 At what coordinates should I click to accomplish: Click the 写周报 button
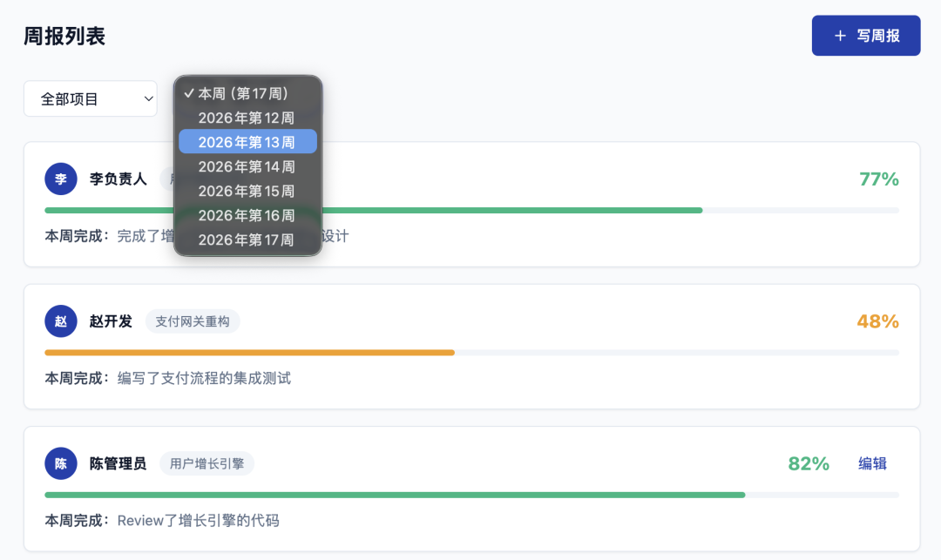click(x=865, y=36)
